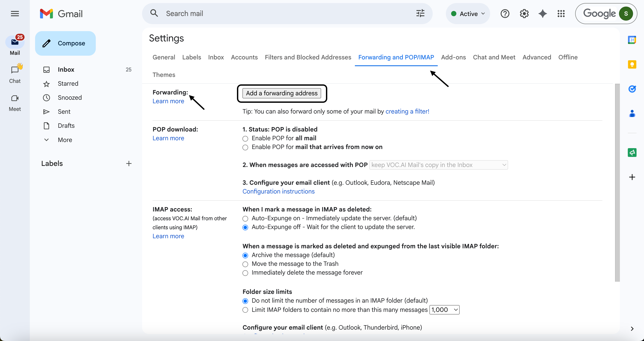The width and height of the screenshot is (644, 341).
Task: Open the Active status dropdown
Action: [468, 14]
